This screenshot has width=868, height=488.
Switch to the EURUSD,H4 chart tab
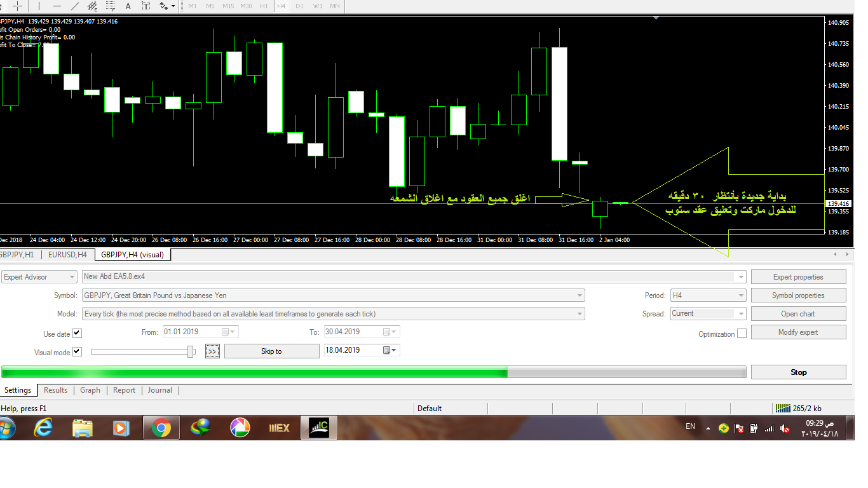pyautogui.click(x=67, y=255)
